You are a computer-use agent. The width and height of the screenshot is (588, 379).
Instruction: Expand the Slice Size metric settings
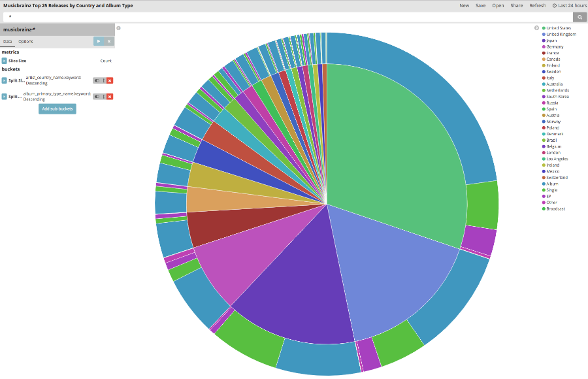3,60
